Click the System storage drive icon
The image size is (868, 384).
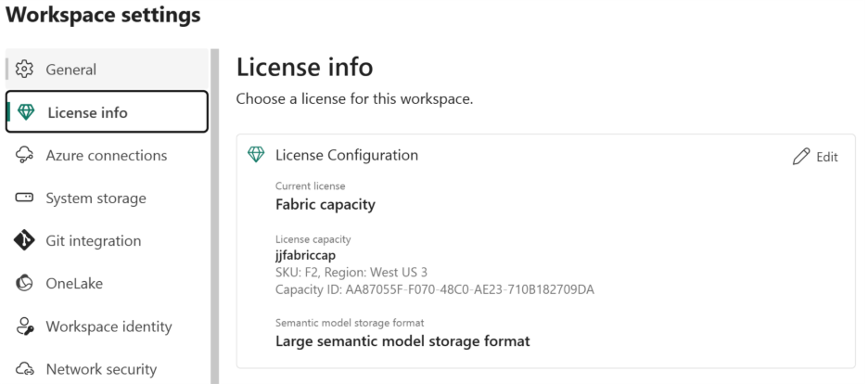(25, 198)
